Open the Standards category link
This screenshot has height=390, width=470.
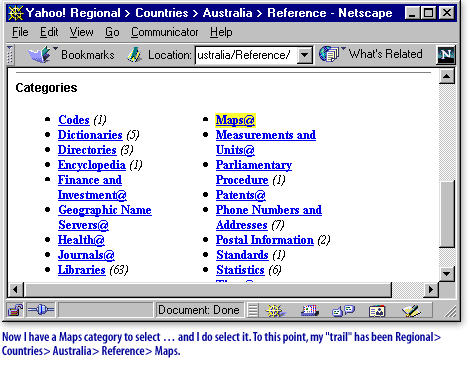point(242,255)
